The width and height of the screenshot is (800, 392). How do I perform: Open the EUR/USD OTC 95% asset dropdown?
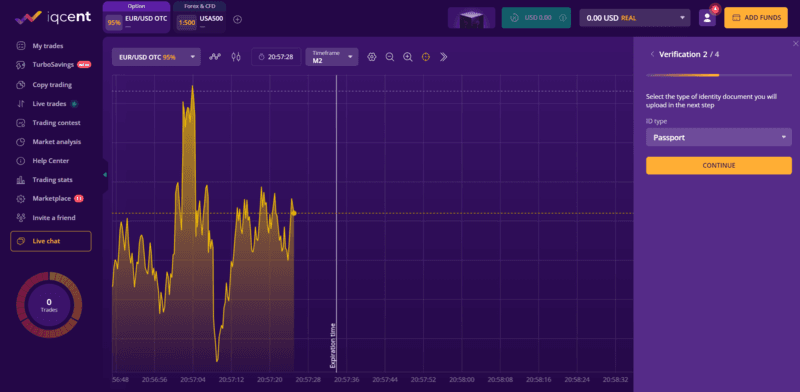(x=157, y=57)
